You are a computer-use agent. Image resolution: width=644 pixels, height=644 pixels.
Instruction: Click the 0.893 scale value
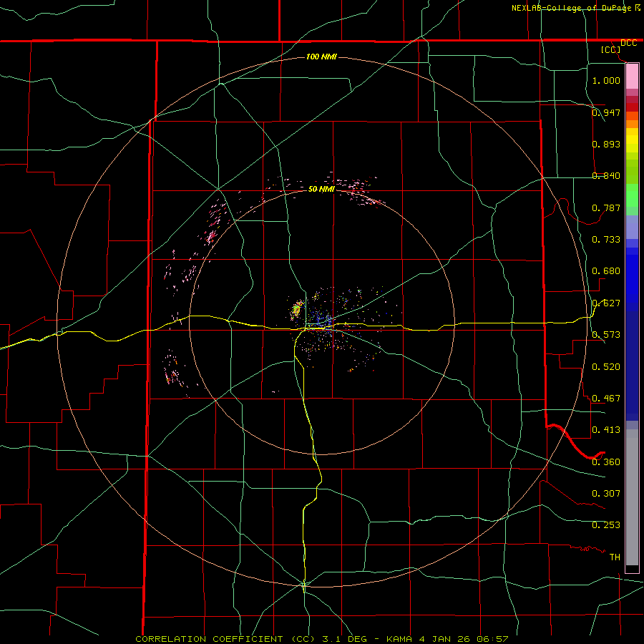click(x=606, y=144)
